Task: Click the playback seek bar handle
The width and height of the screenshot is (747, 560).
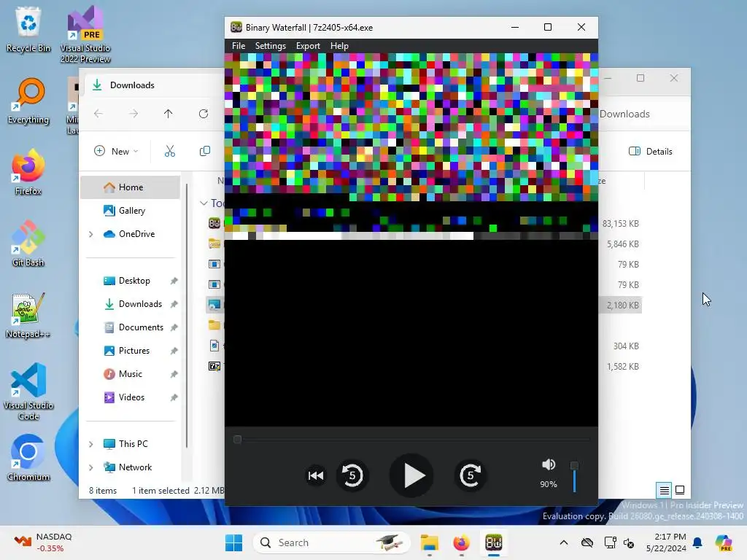Action: tap(237, 439)
